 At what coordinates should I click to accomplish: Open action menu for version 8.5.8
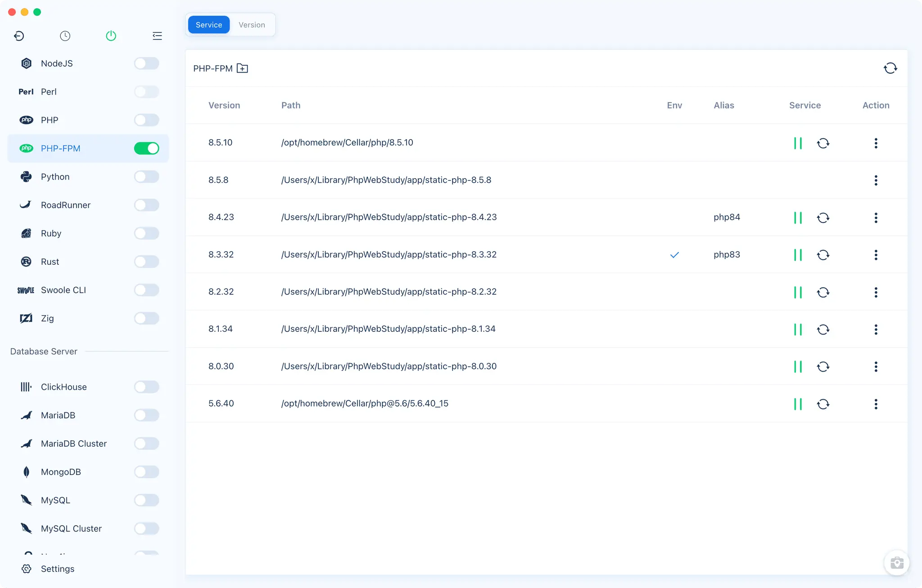click(x=876, y=181)
